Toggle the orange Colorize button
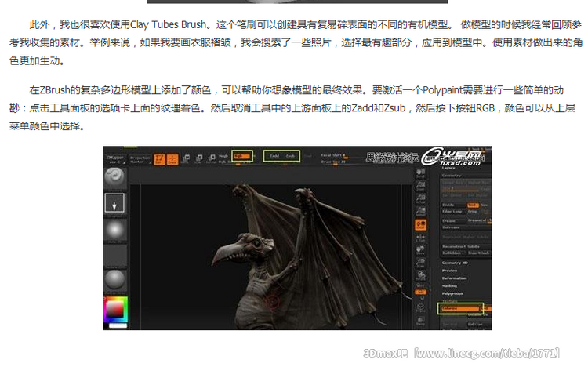This screenshot has width=588, height=367. click(x=459, y=308)
